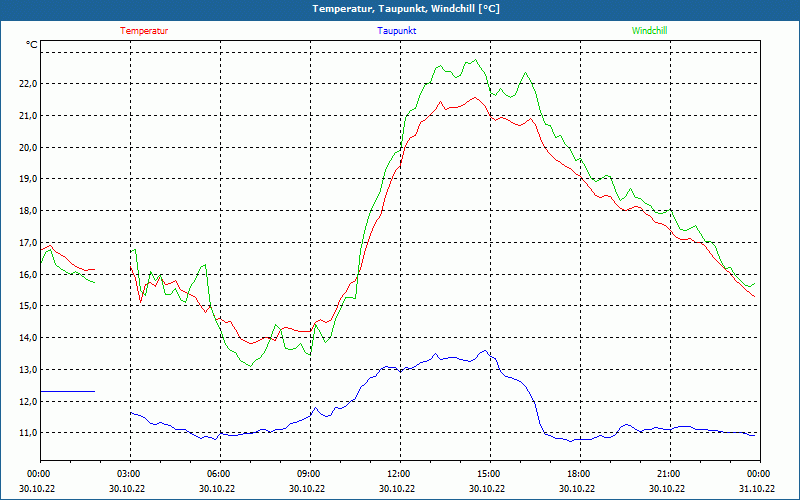This screenshot has height=500, width=800.
Task: Click the 17,0 y-axis value label
Action: click(25, 243)
